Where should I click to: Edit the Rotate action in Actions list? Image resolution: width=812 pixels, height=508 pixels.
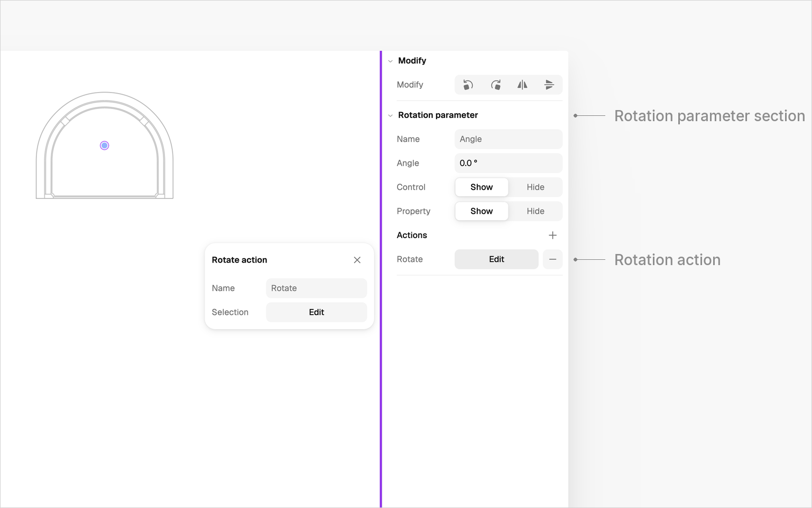(496, 259)
